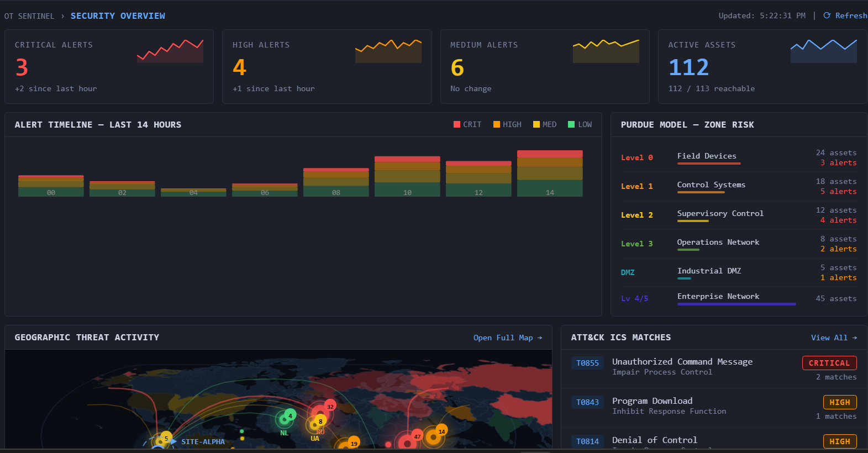The width and height of the screenshot is (868, 453).
Task: Click CRITICAL badge on Unauthorized Command Message
Action: (x=829, y=363)
